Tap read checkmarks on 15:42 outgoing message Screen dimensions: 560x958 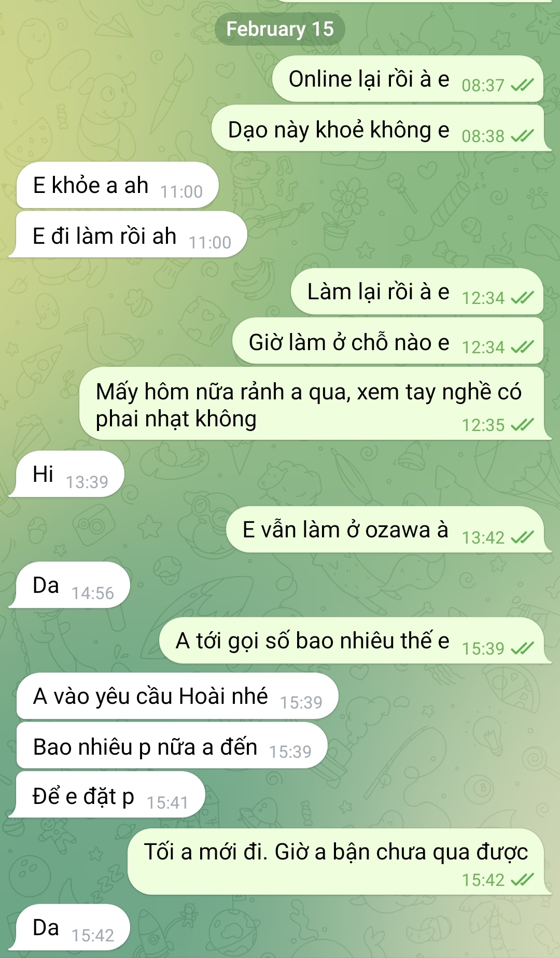coord(522,880)
